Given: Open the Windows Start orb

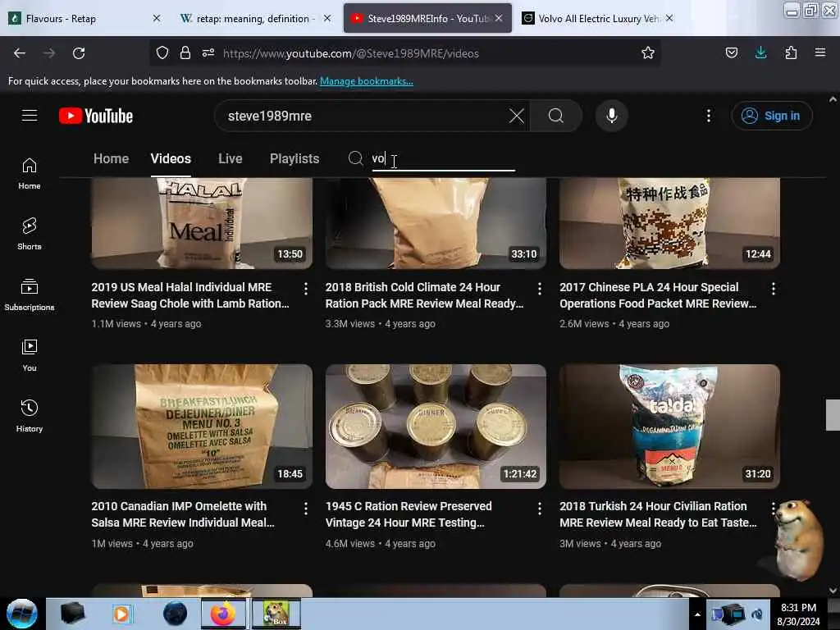Looking at the screenshot, I should 22,614.
